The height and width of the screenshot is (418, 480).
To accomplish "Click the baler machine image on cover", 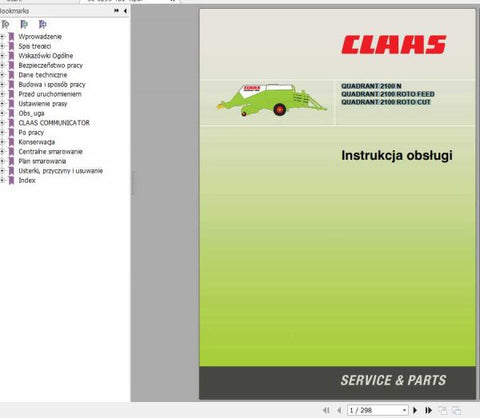I will tap(272, 100).
